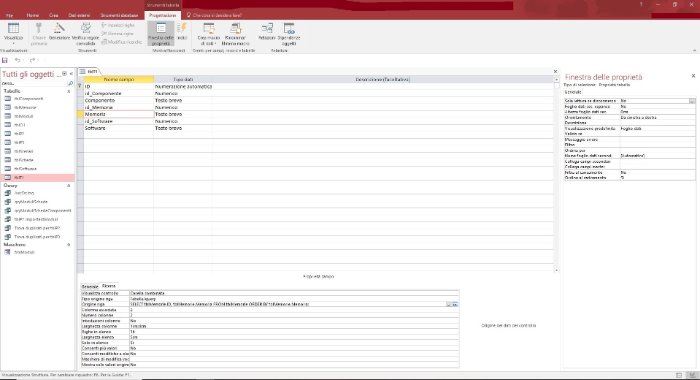The width and height of the screenshot is (700, 380).
Task: Switch to the Home ribbon tab
Action: 33,15
